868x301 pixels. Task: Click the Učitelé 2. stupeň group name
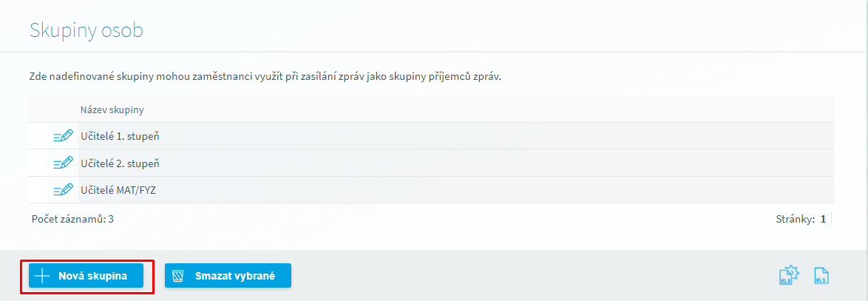pyautogui.click(x=120, y=163)
